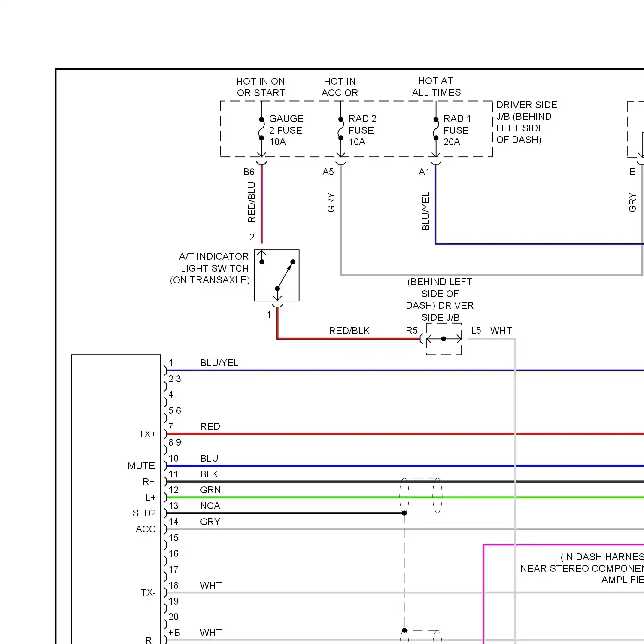
Task: Click the WHT label next to L5
Action: click(x=501, y=330)
